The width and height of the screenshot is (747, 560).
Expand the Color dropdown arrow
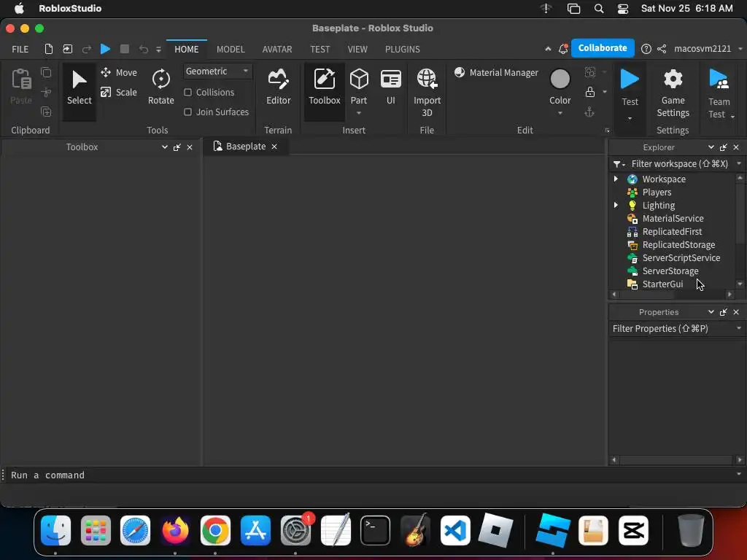(560, 113)
